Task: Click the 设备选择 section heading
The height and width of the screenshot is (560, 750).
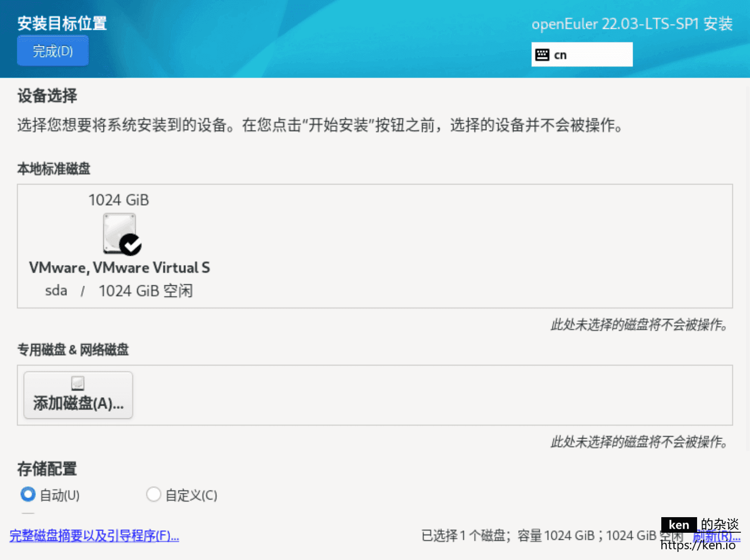Action: pos(47,96)
